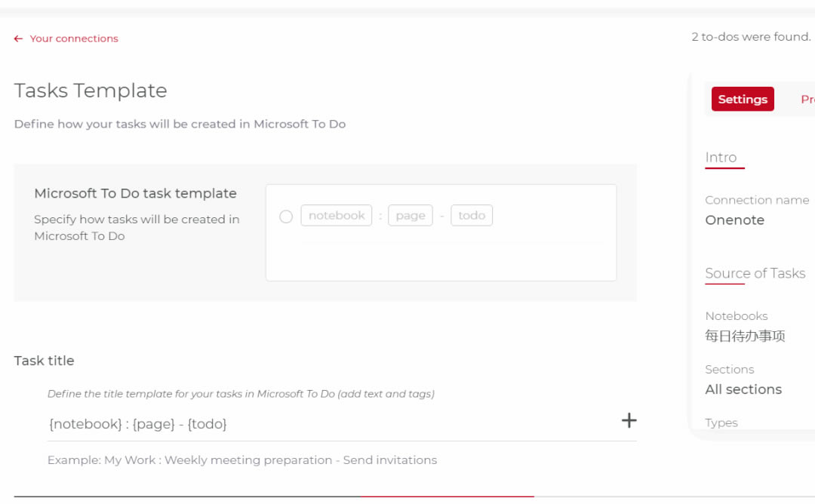Select the Source of Tasks heading
815x504 pixels.
point(755,273)
